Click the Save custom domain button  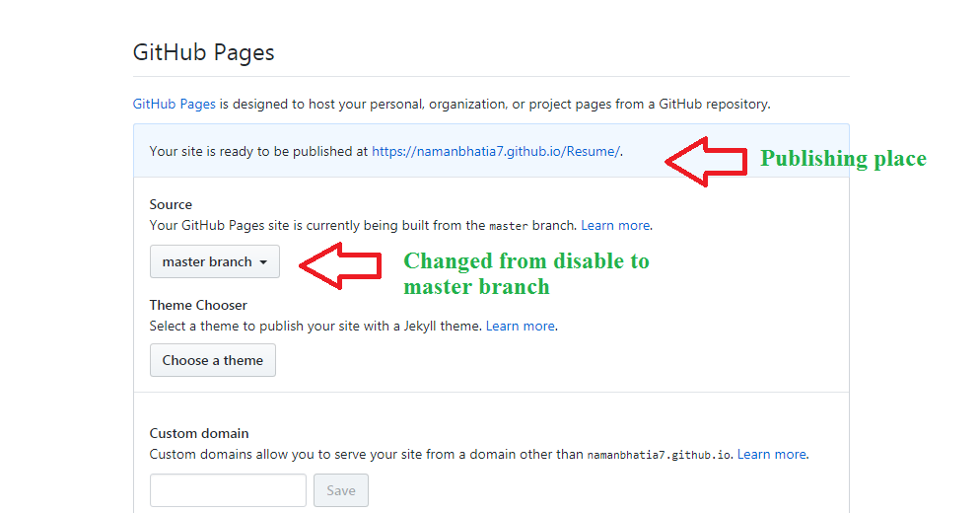[x=340, y=490]
